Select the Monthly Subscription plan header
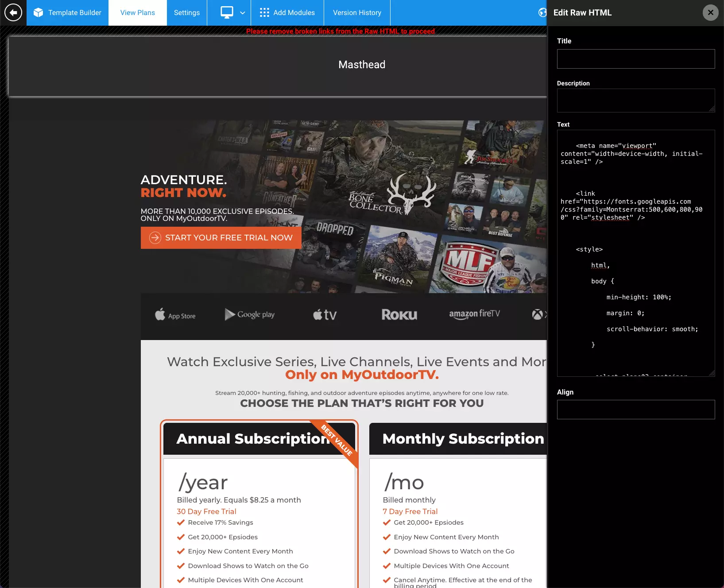Image resolution: width=724 pixels, height=588 pixels. [458, 439]
